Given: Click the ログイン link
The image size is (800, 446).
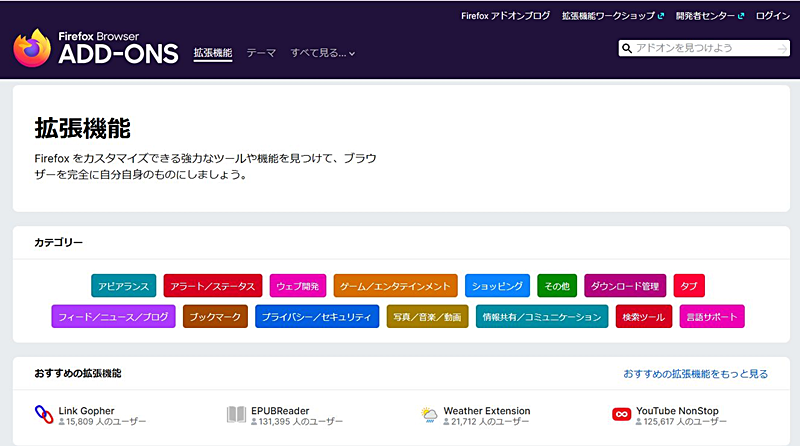Looking at the screenshot, I should click(x=772, y=16).
